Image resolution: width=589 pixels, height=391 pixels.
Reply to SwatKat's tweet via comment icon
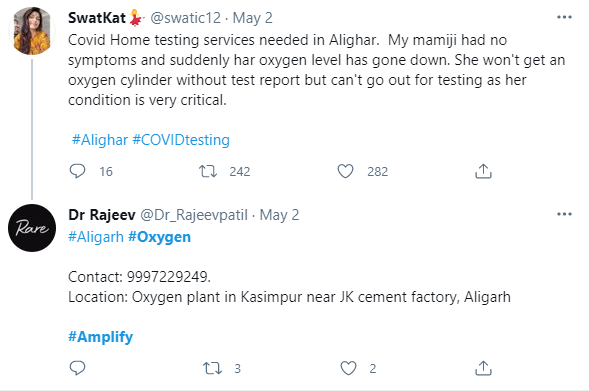[x=77, y=171]
